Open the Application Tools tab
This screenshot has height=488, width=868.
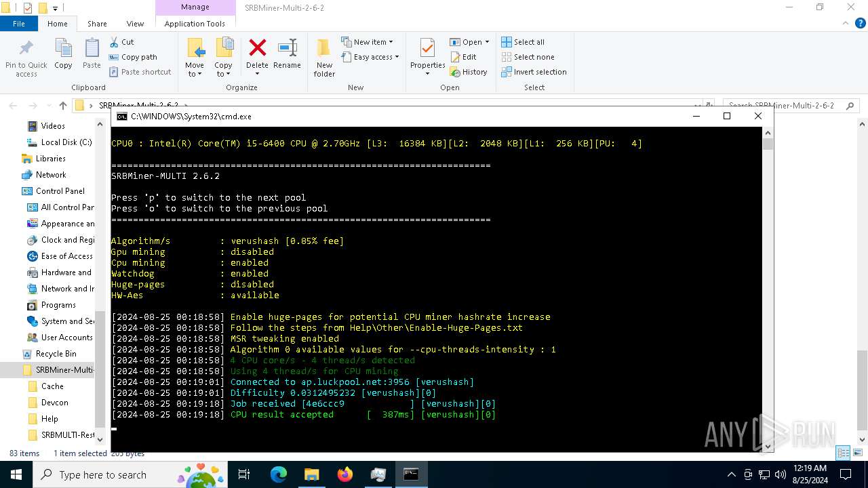point(195,23)
